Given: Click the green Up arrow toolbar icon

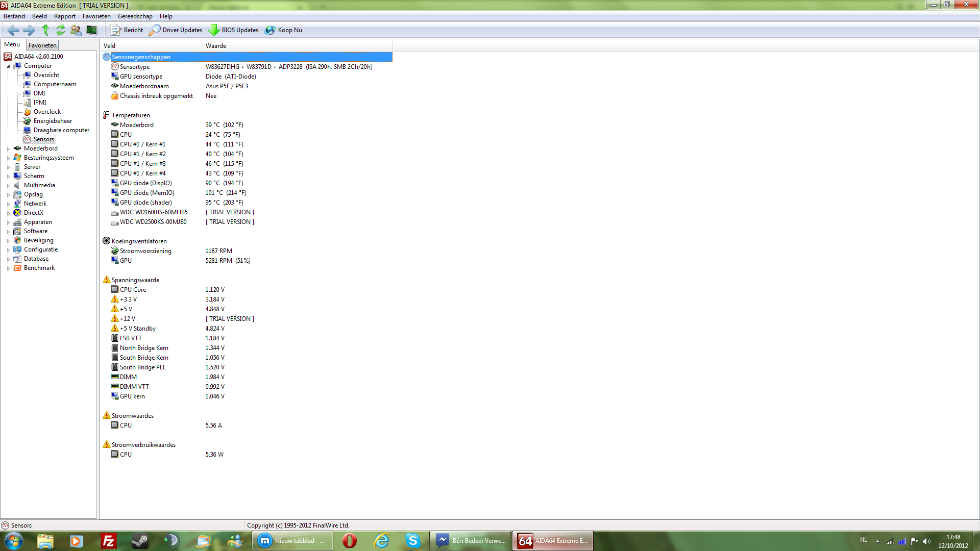Looking at the screenshot, I should click(45, 30).
